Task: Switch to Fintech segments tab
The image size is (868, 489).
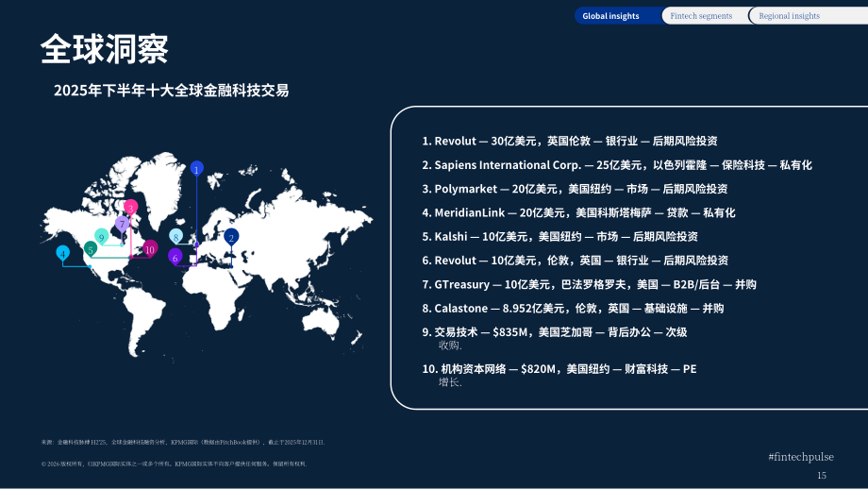Action: click(703, 15)
